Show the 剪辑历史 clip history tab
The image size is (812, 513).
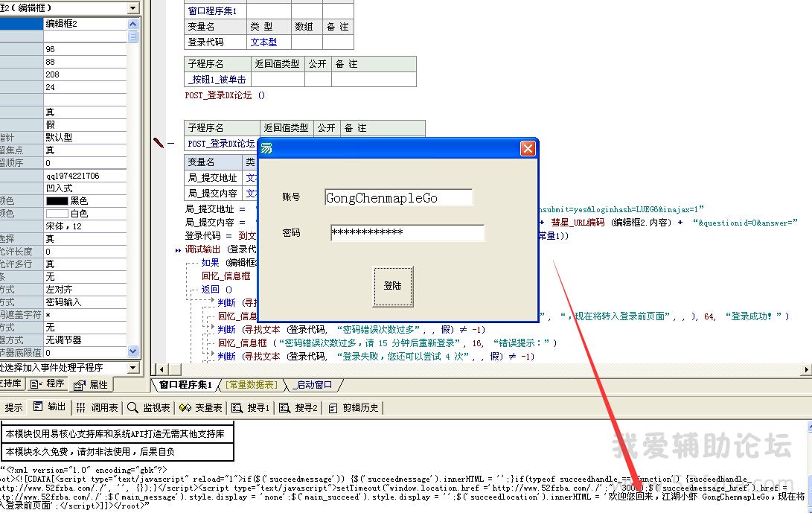[x=354, y=407]
